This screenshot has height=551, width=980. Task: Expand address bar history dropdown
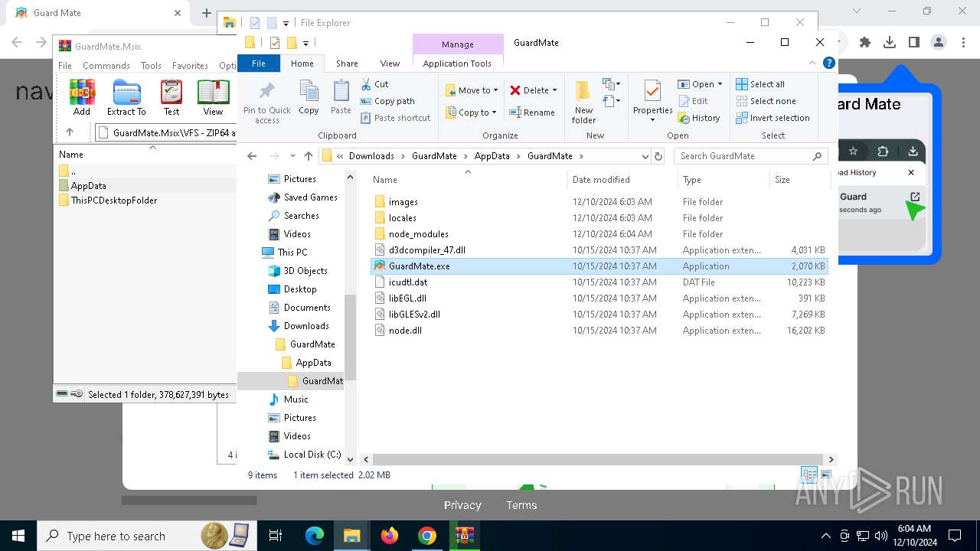click(x=645, y=156)
